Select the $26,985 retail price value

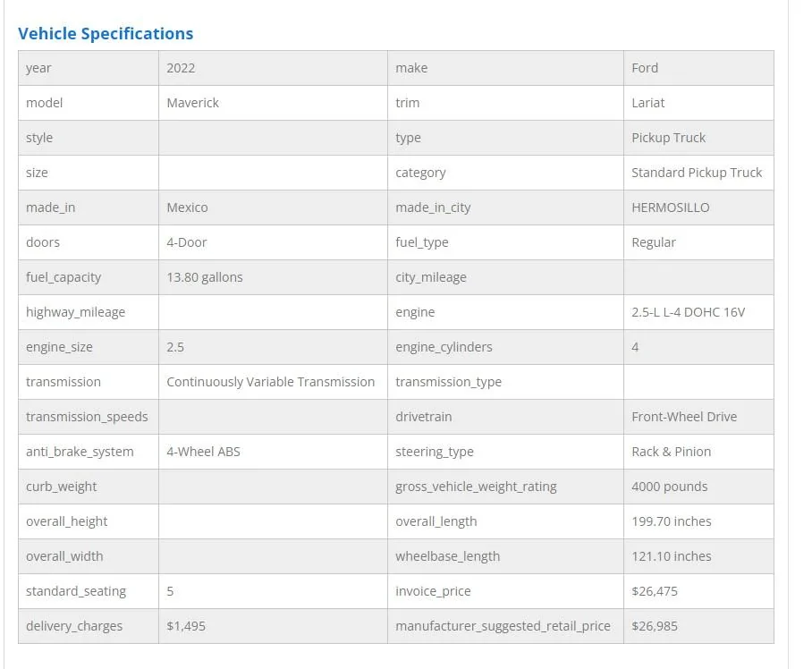pyautogui.click(x=655, y=626)
